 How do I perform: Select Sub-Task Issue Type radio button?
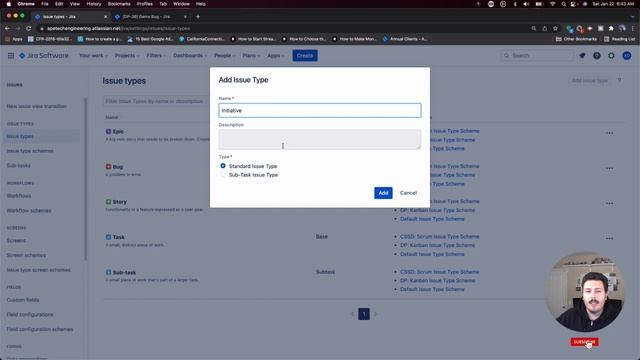click(223, 175)
